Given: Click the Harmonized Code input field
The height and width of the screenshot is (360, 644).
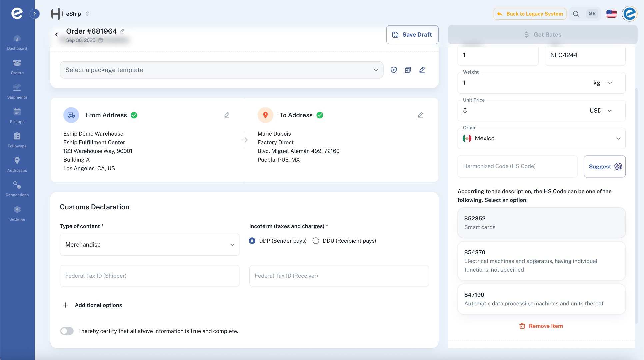Looking at the screenshot, I should click(517, 166).
